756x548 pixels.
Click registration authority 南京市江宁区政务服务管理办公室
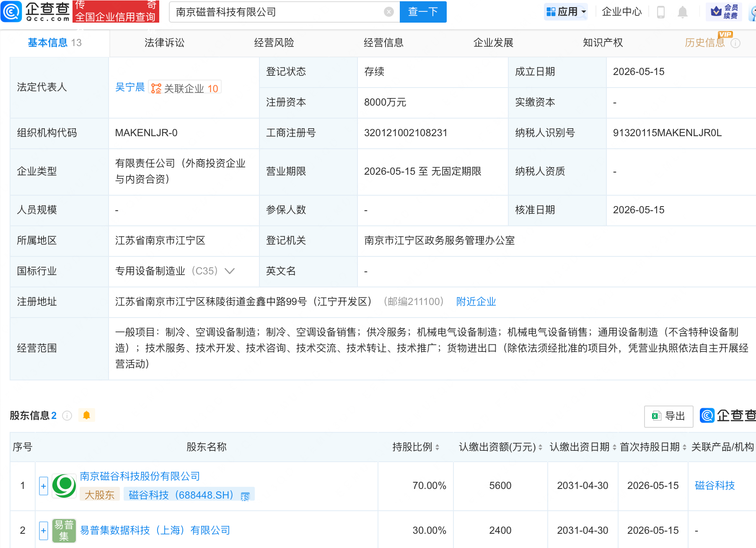[x=439, y=240]
